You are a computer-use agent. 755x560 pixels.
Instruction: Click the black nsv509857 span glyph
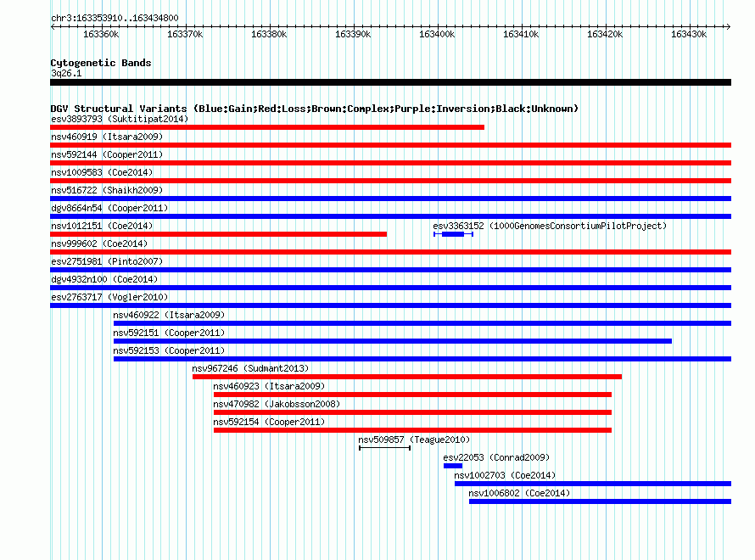click(x=385, y=448)
